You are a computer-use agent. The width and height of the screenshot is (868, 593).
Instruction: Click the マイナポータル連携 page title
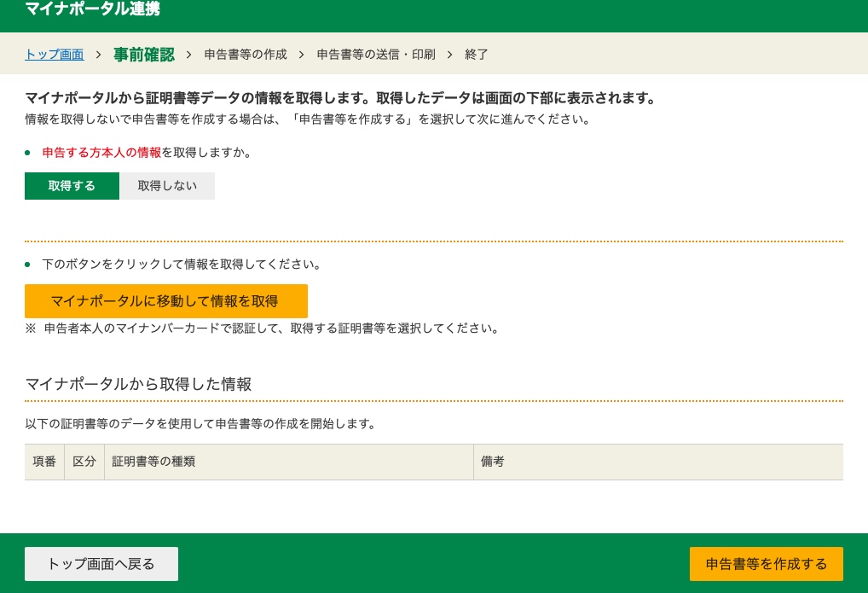tap(92, 9)
